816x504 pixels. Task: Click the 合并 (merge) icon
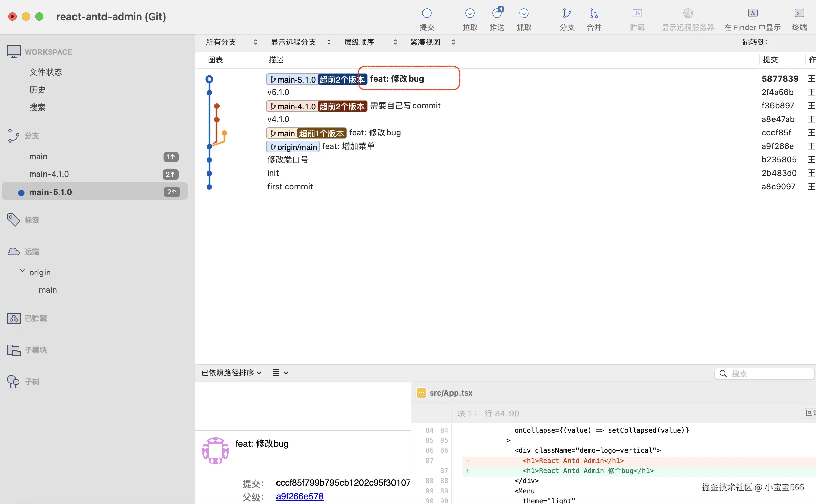[593, 19]
